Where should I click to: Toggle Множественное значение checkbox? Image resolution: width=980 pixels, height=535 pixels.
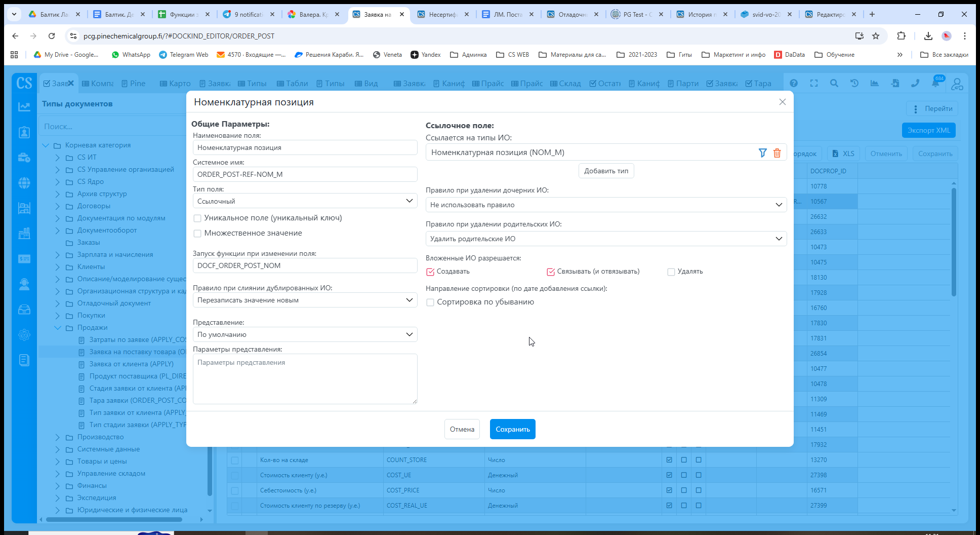click(197, 234)
